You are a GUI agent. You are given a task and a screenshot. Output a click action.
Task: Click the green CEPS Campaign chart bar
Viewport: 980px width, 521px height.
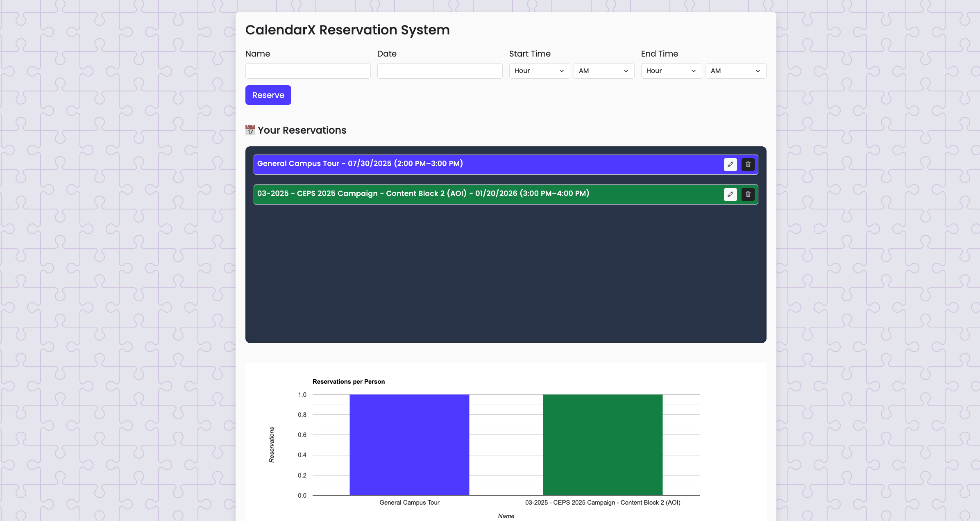pyautogui.click(x=602, y=447)
